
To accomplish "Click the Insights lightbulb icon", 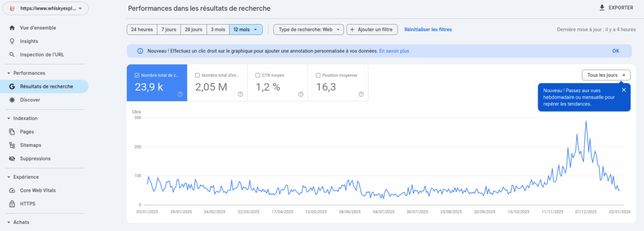I will (x=12, y=41).
